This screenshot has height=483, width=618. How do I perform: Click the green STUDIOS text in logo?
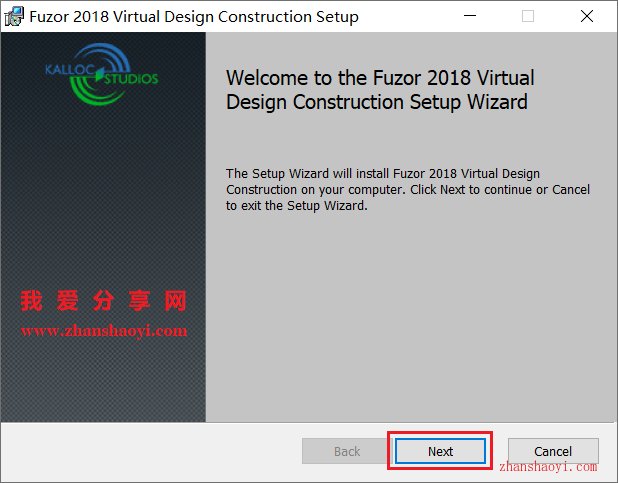pos(131,79)
